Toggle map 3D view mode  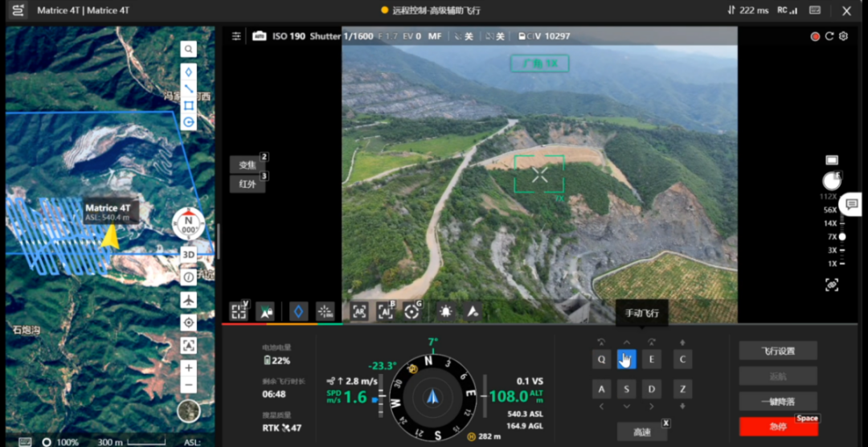point(189,254)
